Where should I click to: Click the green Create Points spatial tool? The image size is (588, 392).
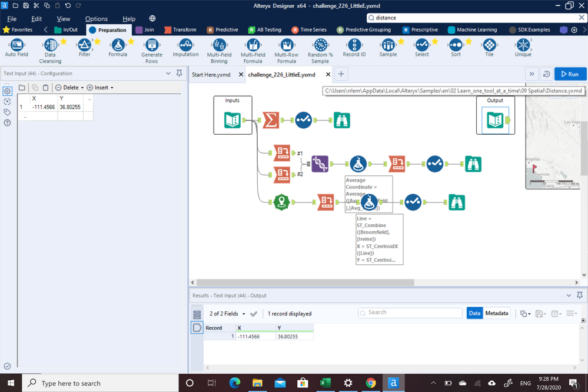[282, 202]
